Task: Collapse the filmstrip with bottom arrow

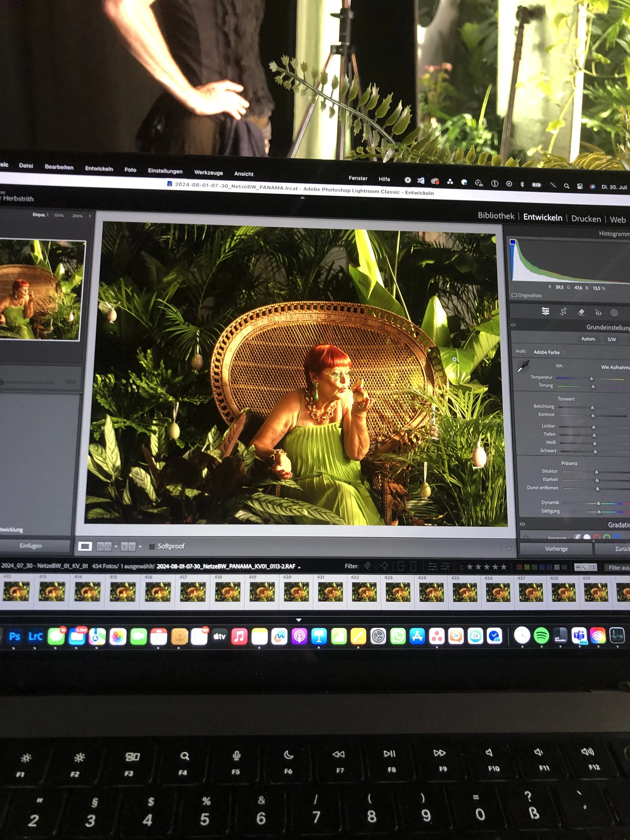Action: coord(299,620)
